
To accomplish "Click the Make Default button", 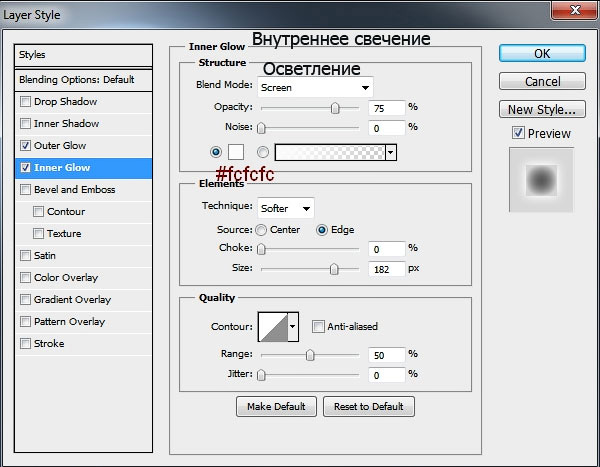I will coord(276,407).
